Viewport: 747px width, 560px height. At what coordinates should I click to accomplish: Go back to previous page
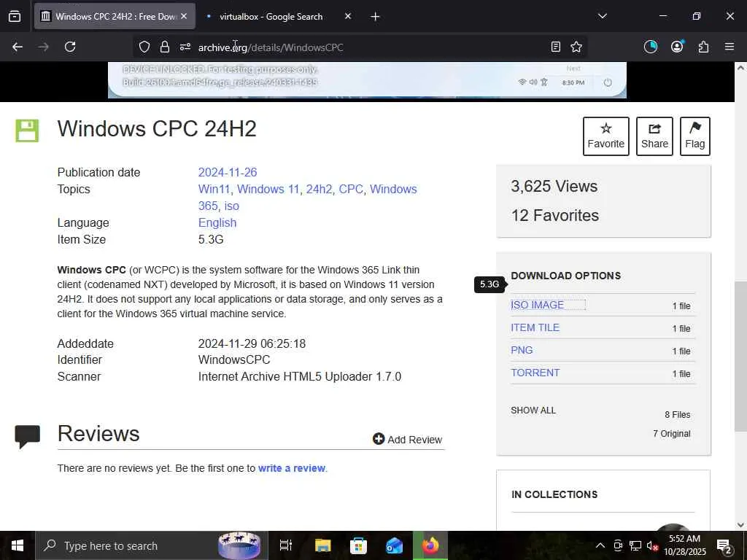point(18,47)
